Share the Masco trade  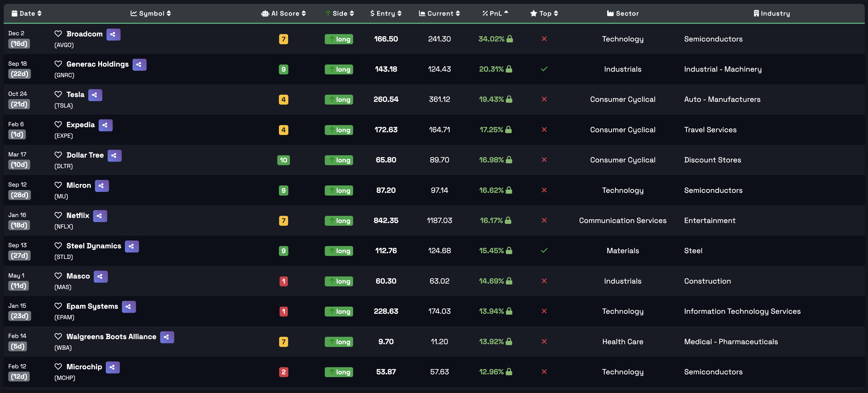click(100, 276)
